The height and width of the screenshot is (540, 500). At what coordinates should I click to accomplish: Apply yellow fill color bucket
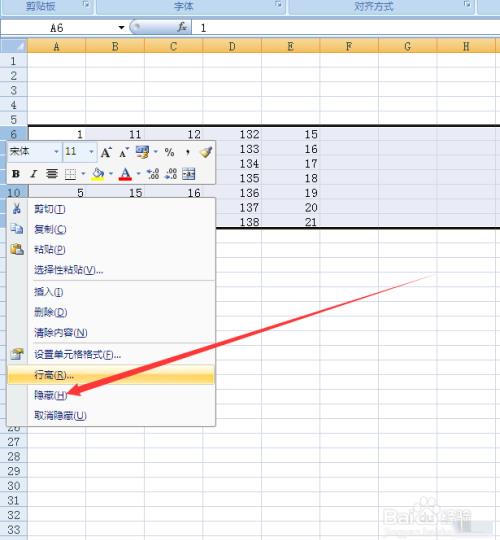[x=98, y=174]
